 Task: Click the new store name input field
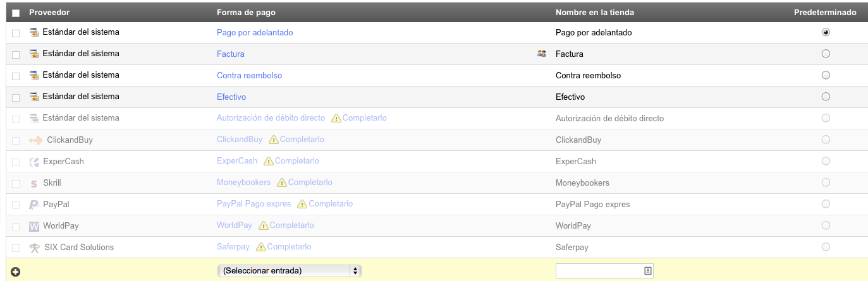(x=599, y=271)
